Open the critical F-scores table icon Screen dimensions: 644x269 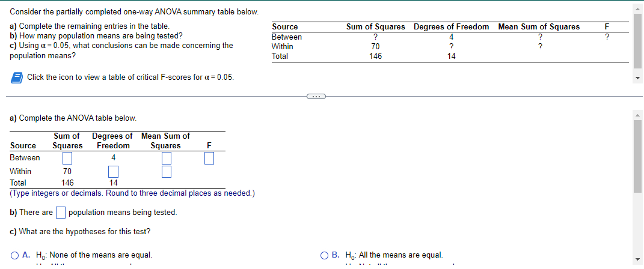(x=16, y=77)
